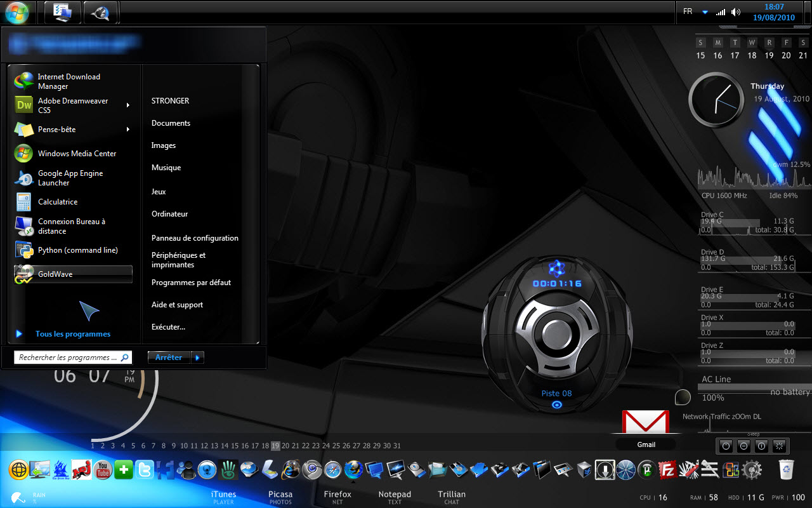
Task: Click GoldWave in the Start menu
Action: tap(73, 274)
